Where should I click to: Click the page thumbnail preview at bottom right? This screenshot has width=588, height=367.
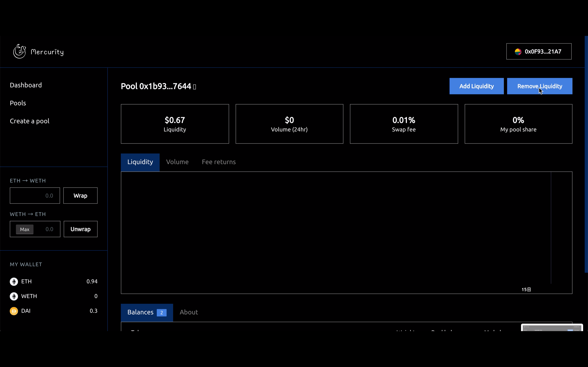pyautogui.click(x=551, y=328)
